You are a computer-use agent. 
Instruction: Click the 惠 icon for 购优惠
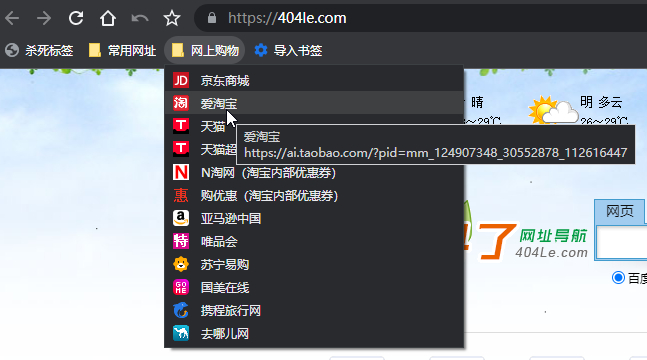pyautogui.click(x=181, y=195)
